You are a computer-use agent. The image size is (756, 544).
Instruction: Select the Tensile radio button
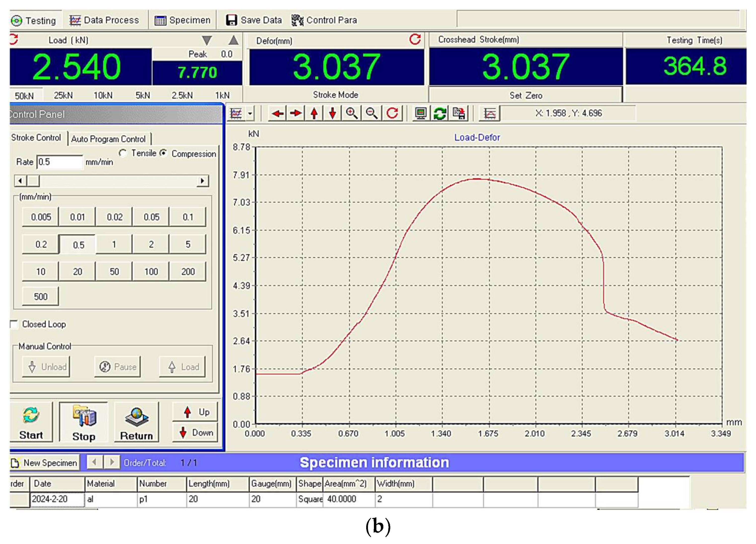click(x=123, y=153)
